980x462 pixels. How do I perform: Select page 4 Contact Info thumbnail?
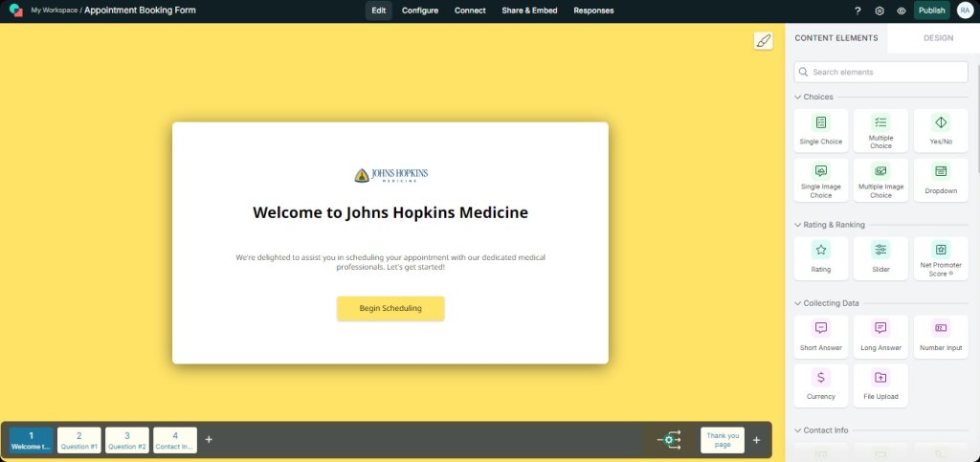point(175,440)
